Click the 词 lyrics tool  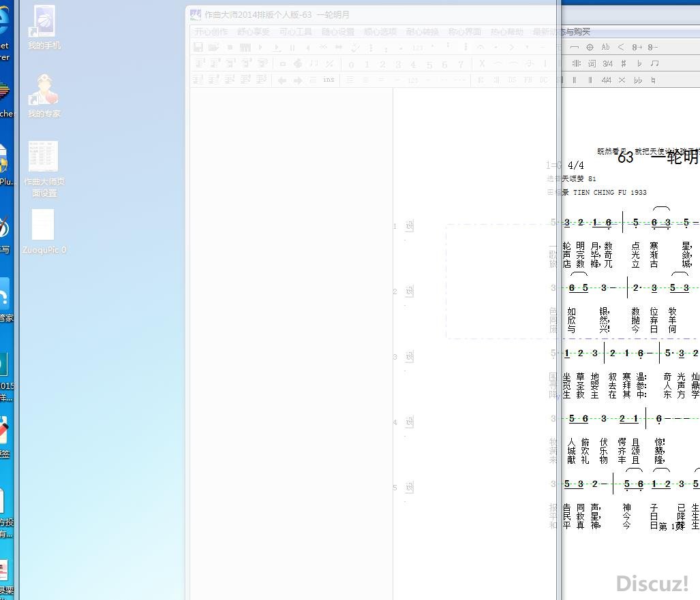tap(592, 64)
